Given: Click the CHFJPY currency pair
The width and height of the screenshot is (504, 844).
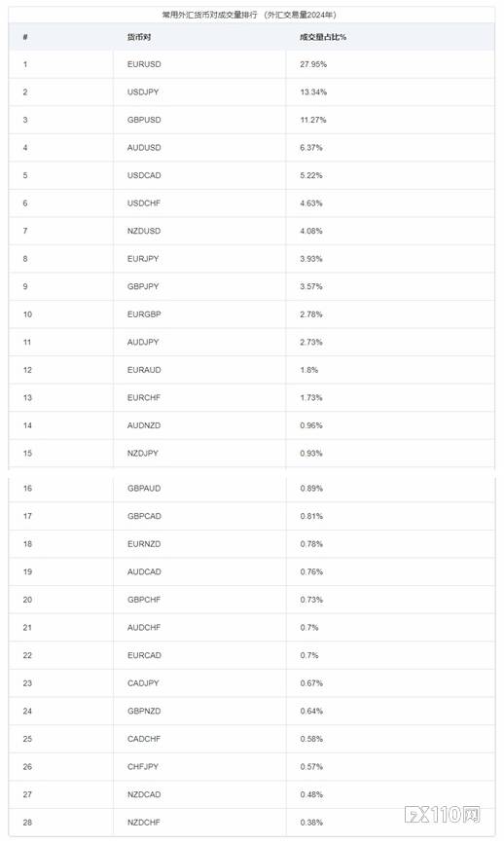Looking at the screenshot, I should pos(143,766).
